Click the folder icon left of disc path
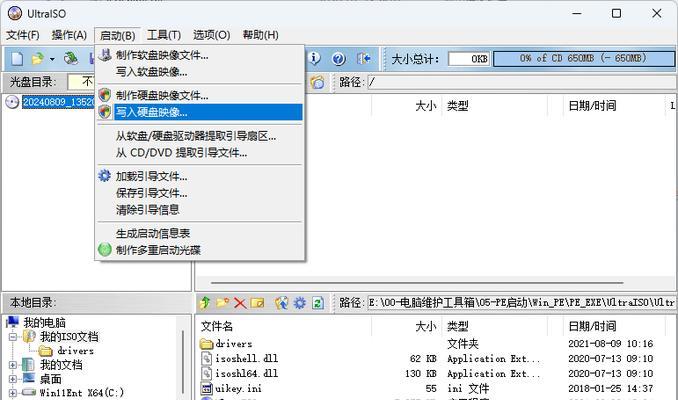The image size is (678, 400). point(317,82)
